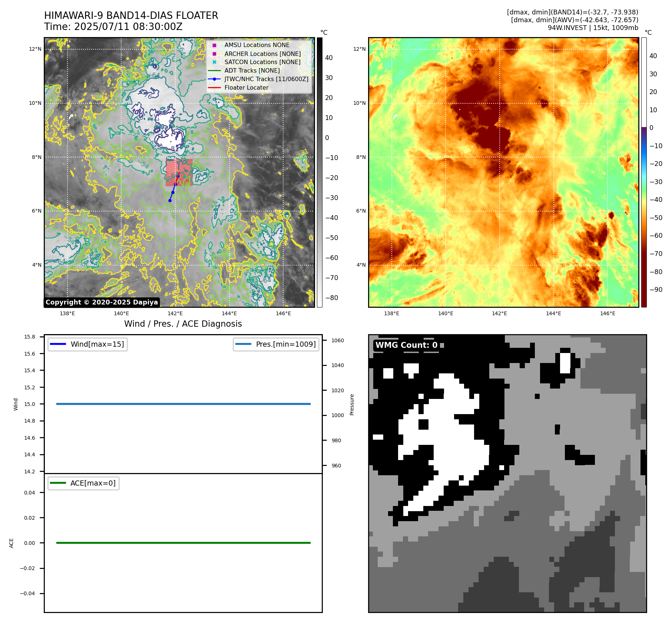The width and height of the screenshot is (672, 626).
Task: Click the ACE[max=0] legend entry
Action: coord(84,483)
